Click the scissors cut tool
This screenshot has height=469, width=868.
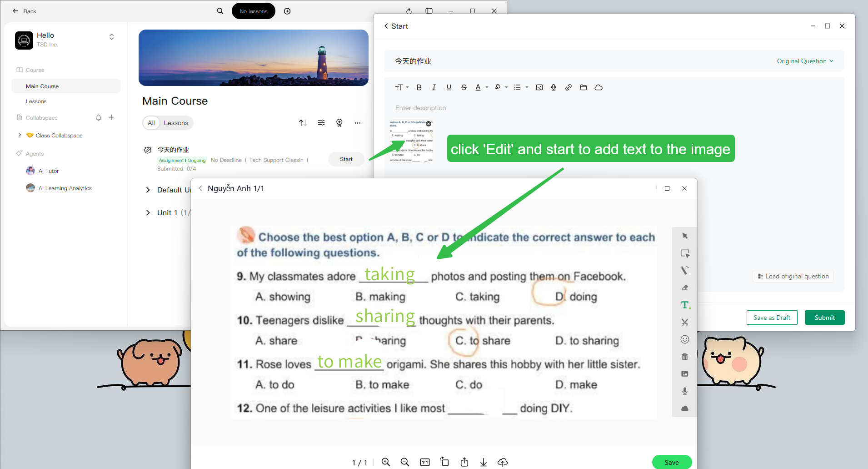click(x=685, y=322)
